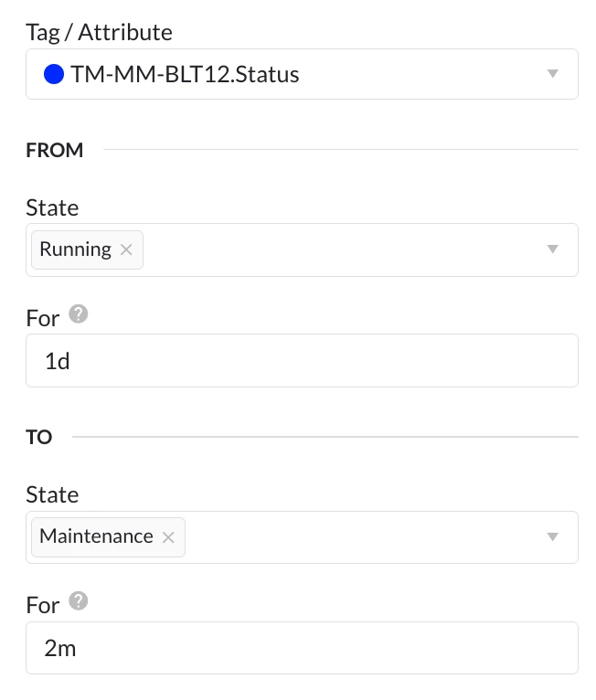
Task: Click the help icon beside FROM For
Action: point(79,314)
